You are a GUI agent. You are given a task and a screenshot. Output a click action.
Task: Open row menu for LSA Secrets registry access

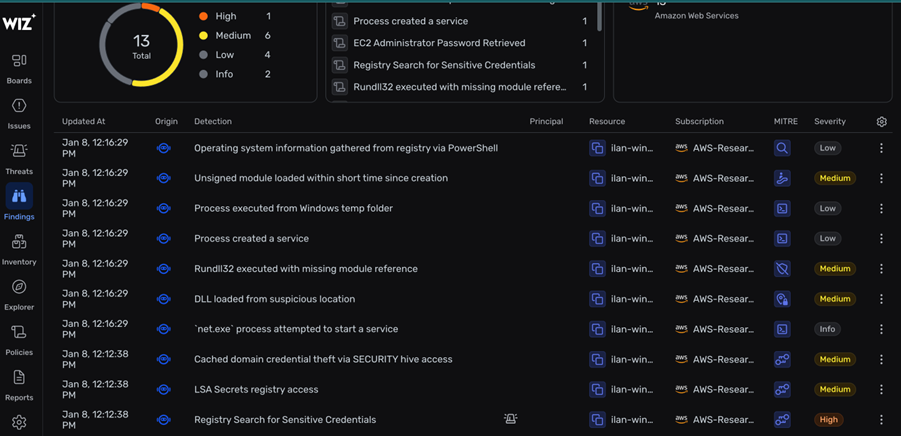click(881, 390)
